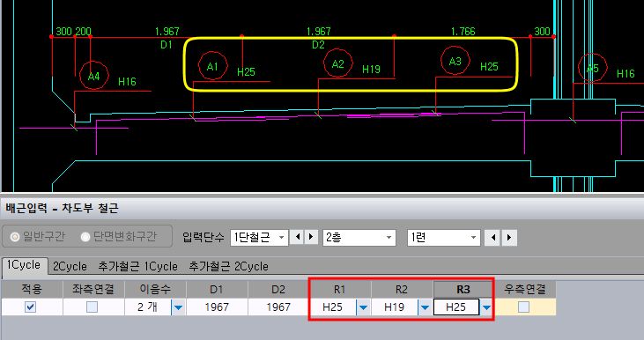
Task: Click the 이음수 cell showing 2 개
Action: click(148, 307)
